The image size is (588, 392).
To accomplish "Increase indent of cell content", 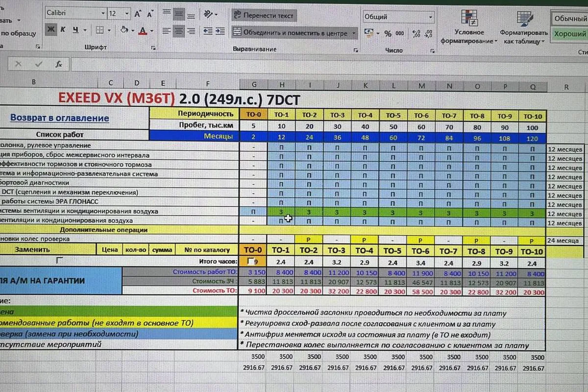I will (220, 31).
